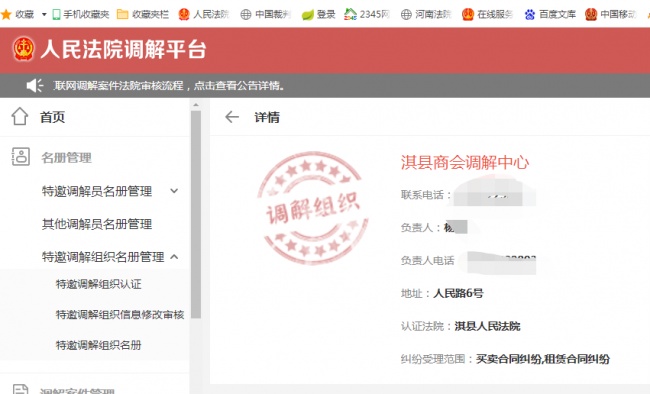Open 特邀调解员名册管理 menu item
Screen dimensions: 650x394
pos(97,191)
